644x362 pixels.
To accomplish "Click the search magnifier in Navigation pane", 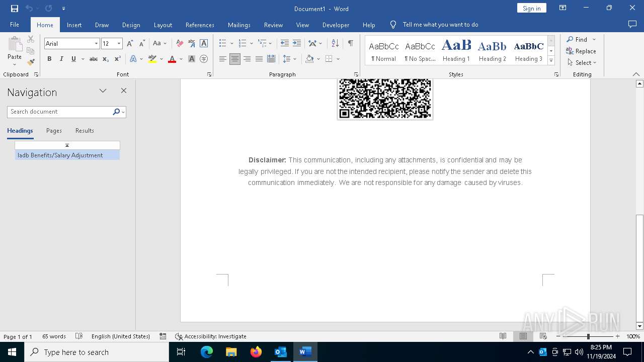I will pyautogui.click(x=116, y=112).
